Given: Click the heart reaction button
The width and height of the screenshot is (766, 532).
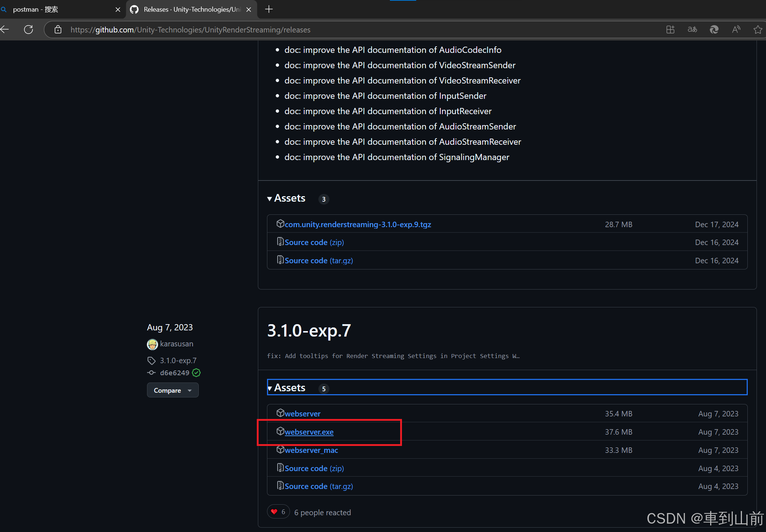Looking at the screenshot, I should coord(278,512).
